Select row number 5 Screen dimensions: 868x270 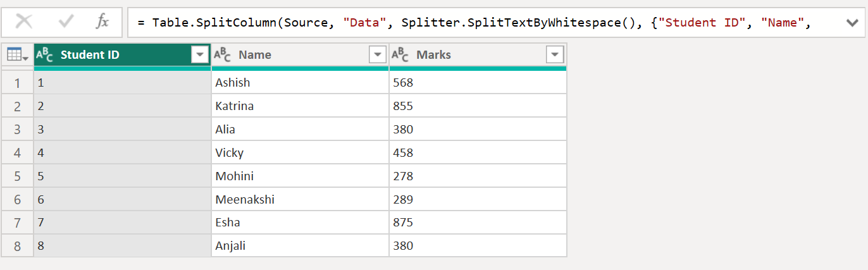(x=17, y=176)
